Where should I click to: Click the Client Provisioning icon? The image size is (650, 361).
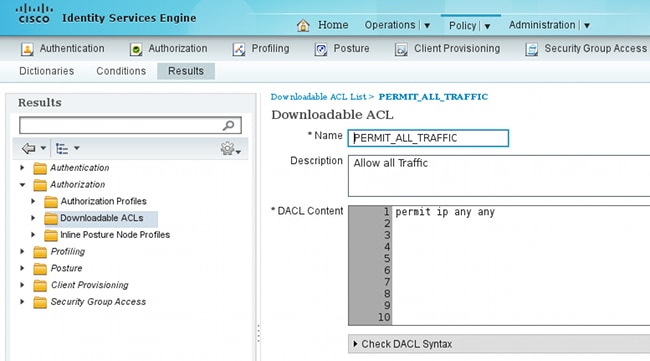[x=401, y=49]
